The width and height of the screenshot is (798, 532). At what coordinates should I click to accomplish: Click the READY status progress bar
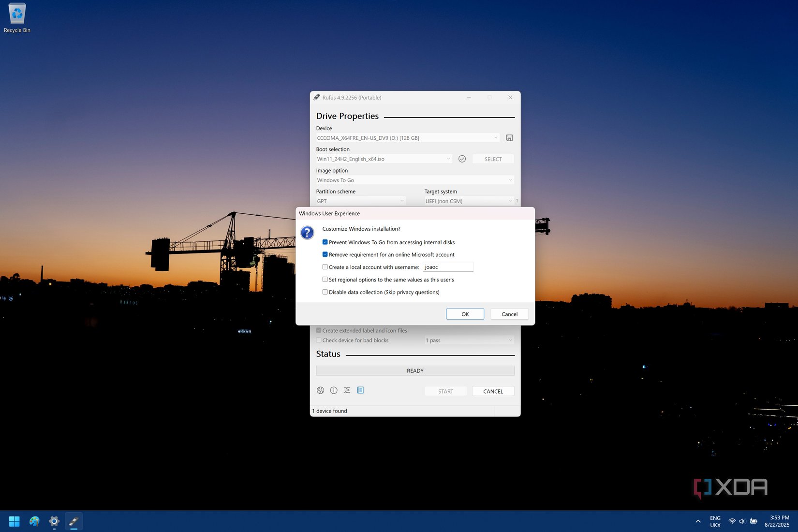415,370
